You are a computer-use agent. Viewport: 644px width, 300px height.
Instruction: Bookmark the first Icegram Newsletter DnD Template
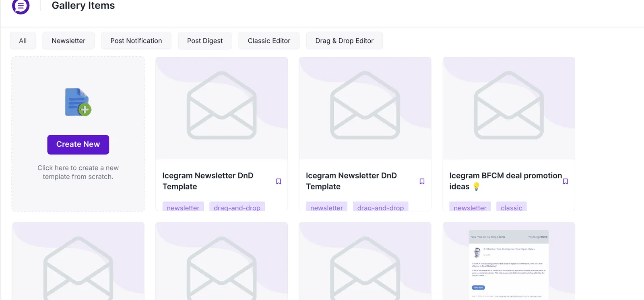[x=279, y=181]
